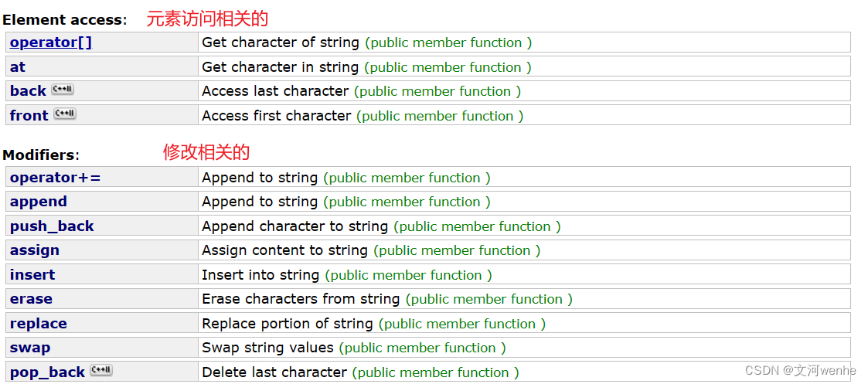Screen dimensions: 868x384
Task: Open the pop_back function link
Action: pos(47,372)
